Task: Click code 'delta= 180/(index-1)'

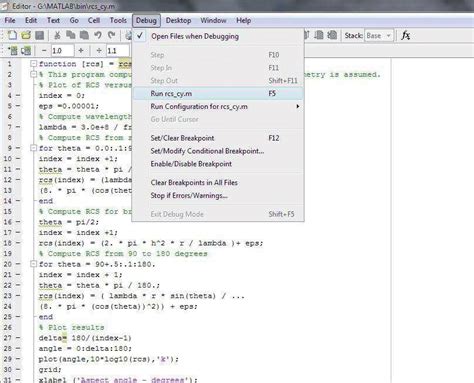Action: (85, 338)
